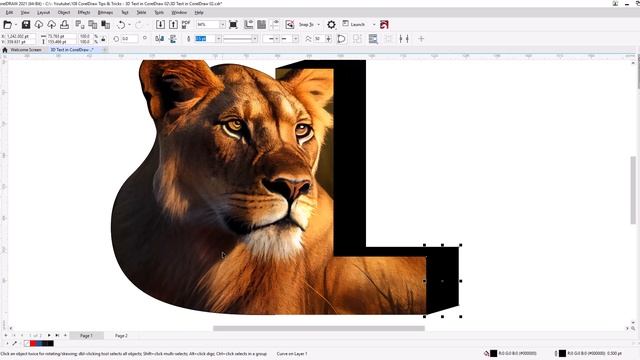Print the document using printer icon
Viewport: 640px width, 360px height.
point(64,25)
